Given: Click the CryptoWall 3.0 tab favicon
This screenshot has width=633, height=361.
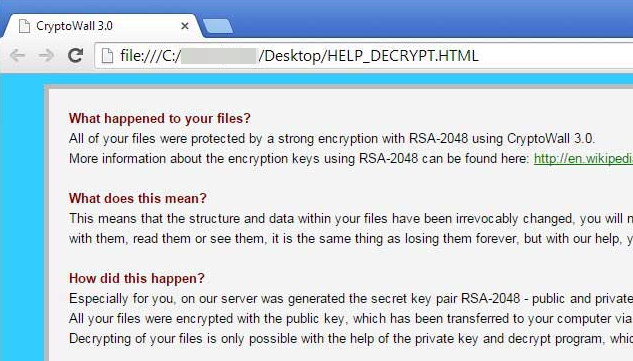Looking at the screenshot, I should (24, 26).
